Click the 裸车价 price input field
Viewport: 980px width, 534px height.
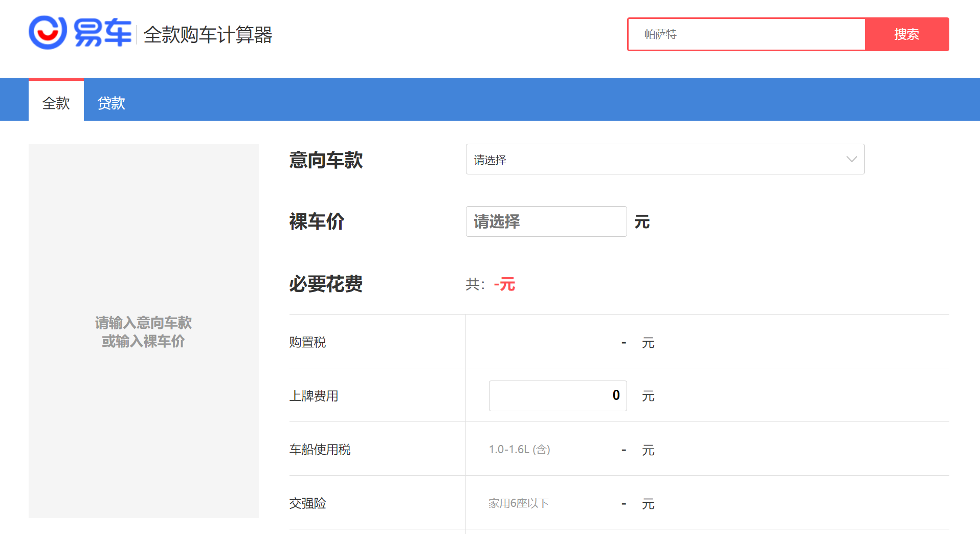(546, 221)
